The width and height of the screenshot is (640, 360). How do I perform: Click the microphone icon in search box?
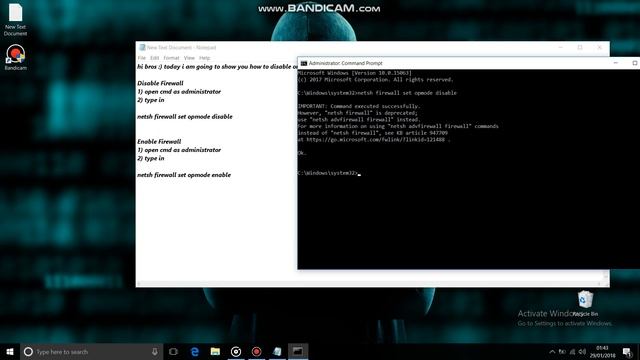(x=155, y=351)
